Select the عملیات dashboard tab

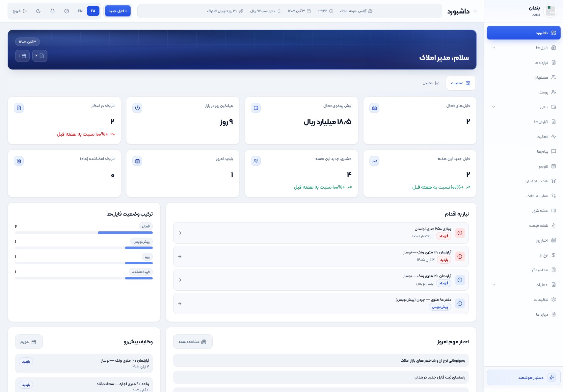(461, 83)
